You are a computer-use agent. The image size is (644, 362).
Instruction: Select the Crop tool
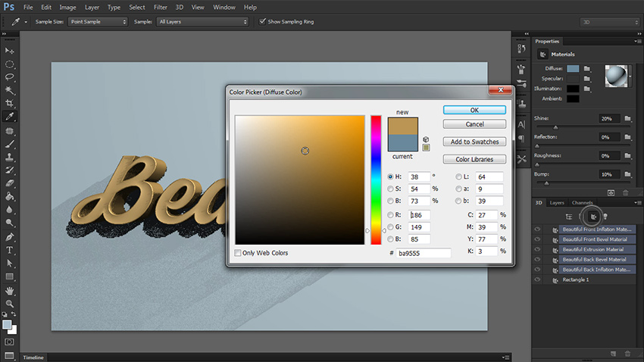click(x=10, y=103)
